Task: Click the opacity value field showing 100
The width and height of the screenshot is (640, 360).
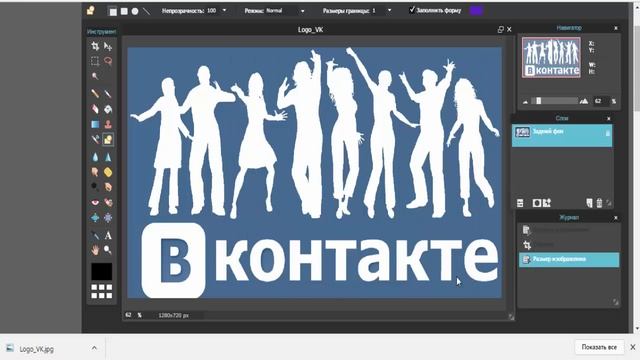Action: pyautogui.click(x=212, y=11)
